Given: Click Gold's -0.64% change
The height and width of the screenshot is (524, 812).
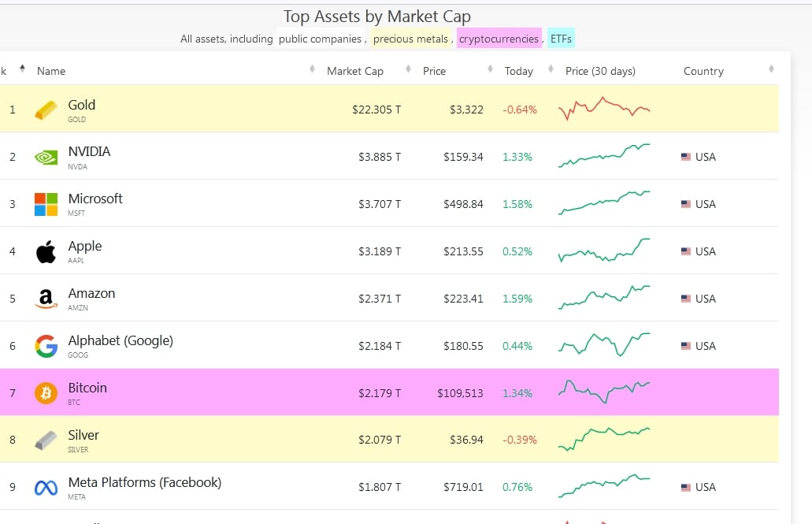Looking at the screenshot, I should (x=519, y=110).
